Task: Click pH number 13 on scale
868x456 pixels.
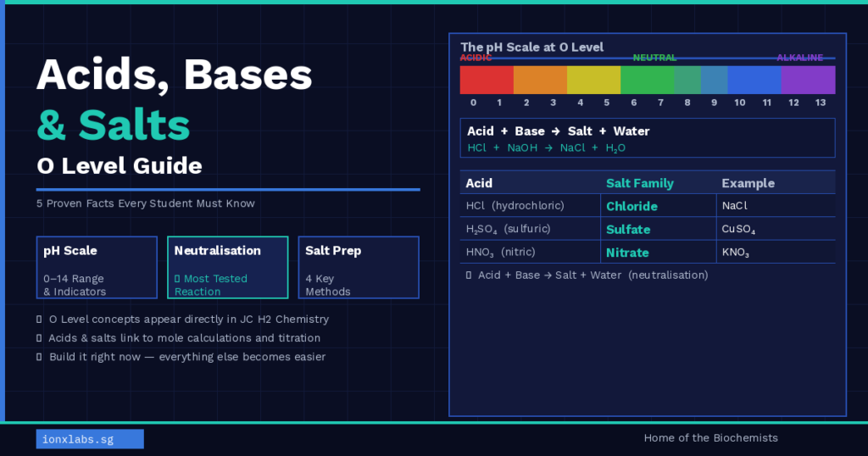Action: point(821,103)
